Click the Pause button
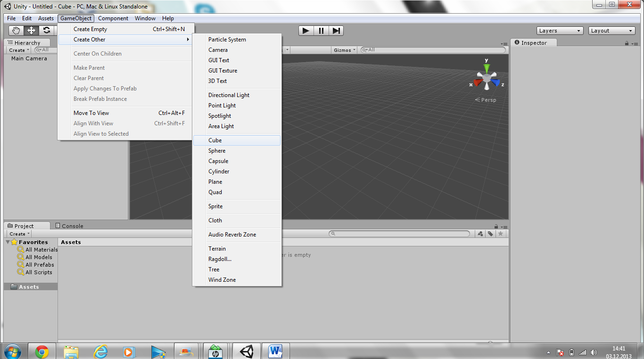This screenshot has height=359, width=644. (321, 31)
